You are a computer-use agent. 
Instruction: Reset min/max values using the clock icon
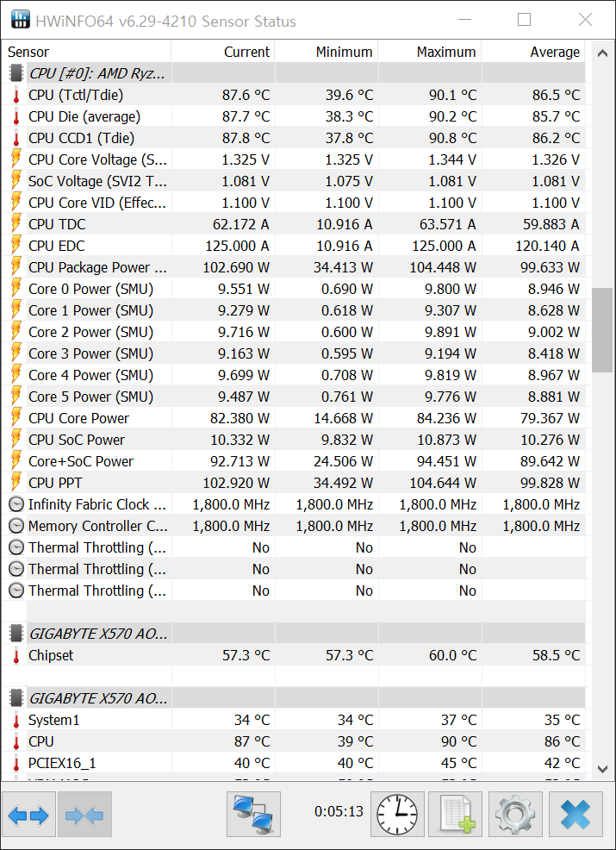(x=397, y=814)
